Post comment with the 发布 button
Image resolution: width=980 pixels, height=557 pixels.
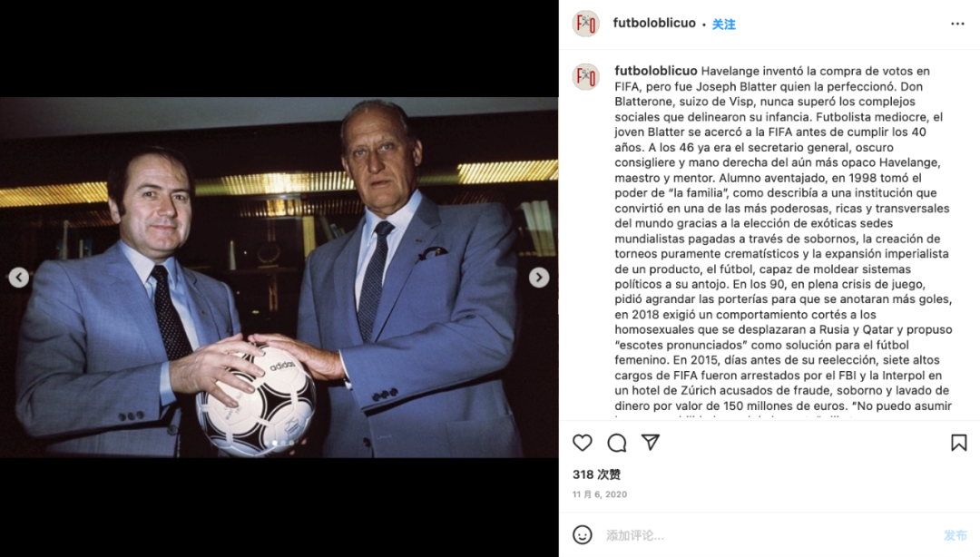pyautogui.click(x=955, y=535)
